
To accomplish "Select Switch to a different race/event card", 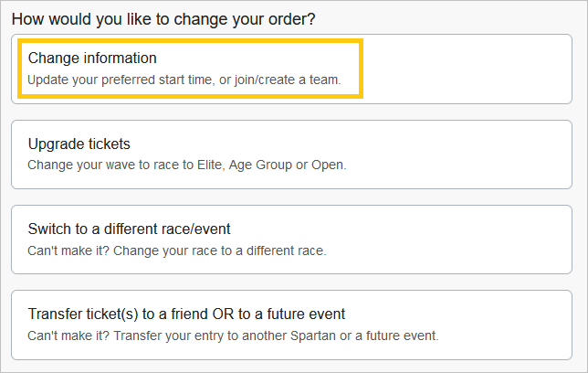I will coord(292,240).
